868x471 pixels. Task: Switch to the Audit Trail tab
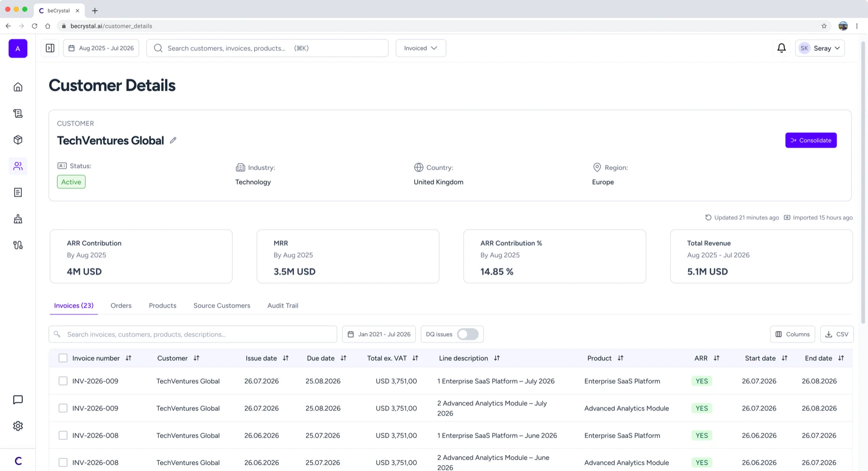(x=283, y=306)
